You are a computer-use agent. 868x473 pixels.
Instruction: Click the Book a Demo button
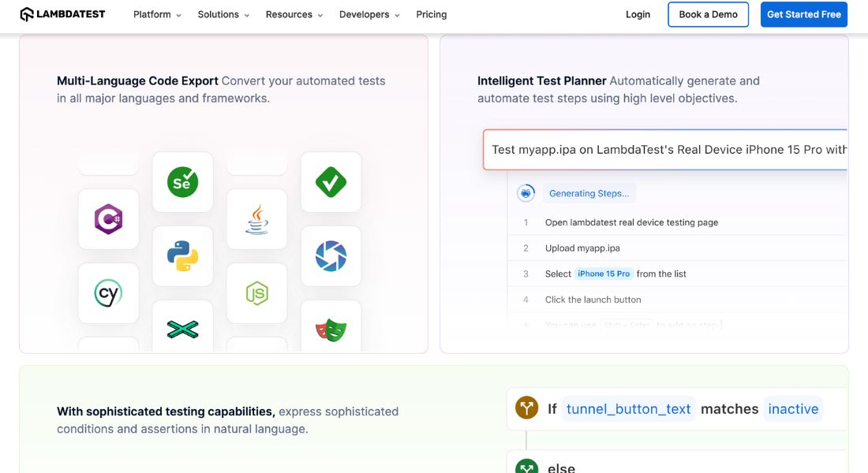tap(708, 14)
